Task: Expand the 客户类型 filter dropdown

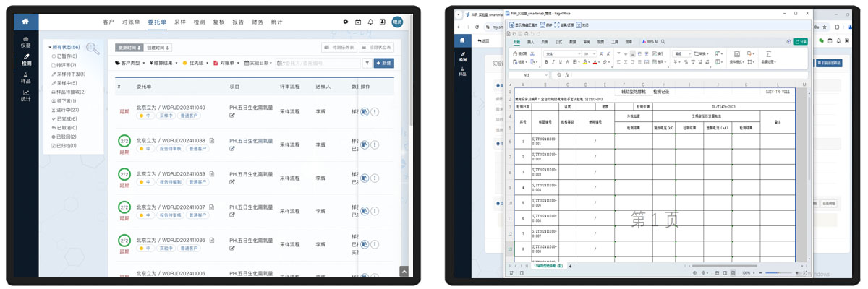Action: 132,64
